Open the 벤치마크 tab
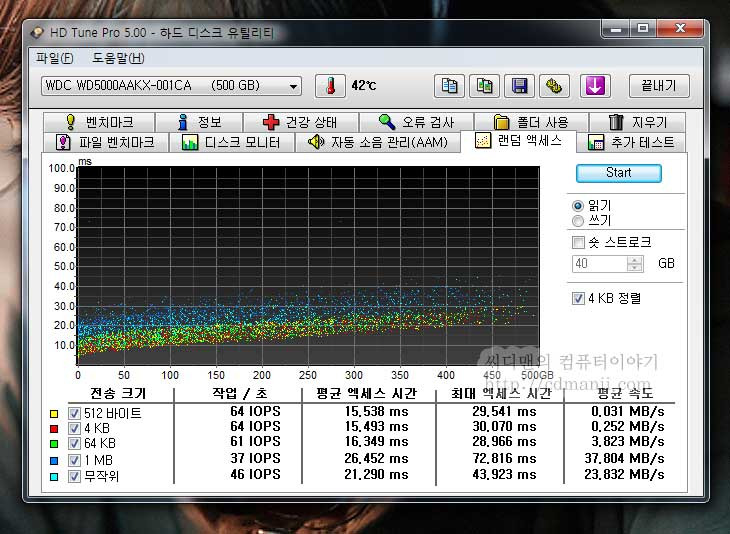The height and width of the screenshot is (534, 730). (x=99, y=122)
